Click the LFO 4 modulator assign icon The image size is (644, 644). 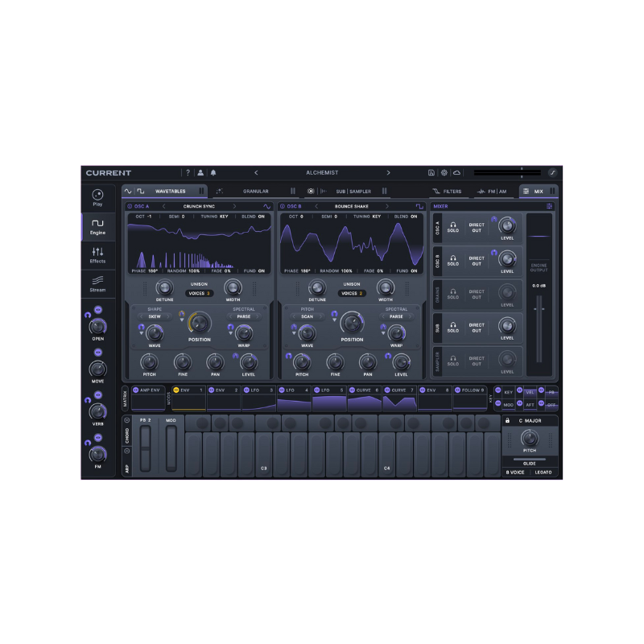282,390
